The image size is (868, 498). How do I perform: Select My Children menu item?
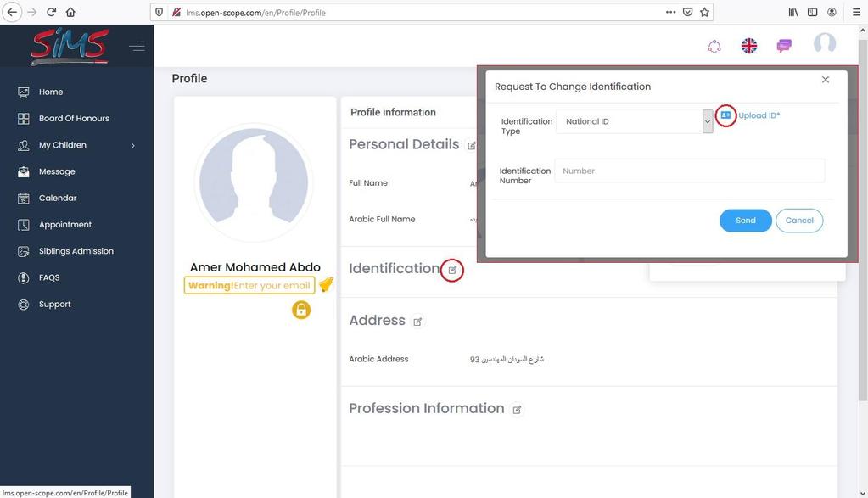(63, 145)
